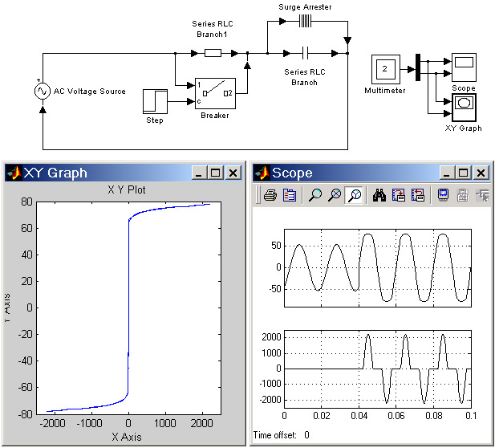This screenshot has height=448, width=495.
Task: Click the Print icon in Scope toolbar
Action: coord(270,195)
